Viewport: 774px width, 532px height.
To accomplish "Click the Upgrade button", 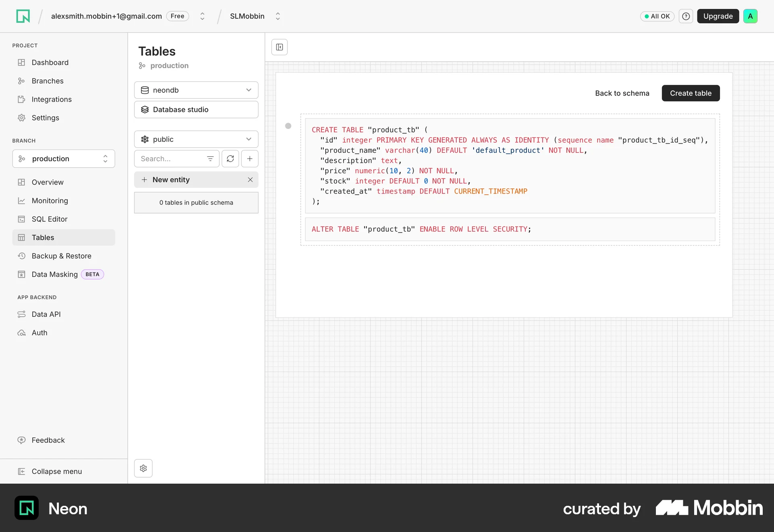I will coord(718,16).
